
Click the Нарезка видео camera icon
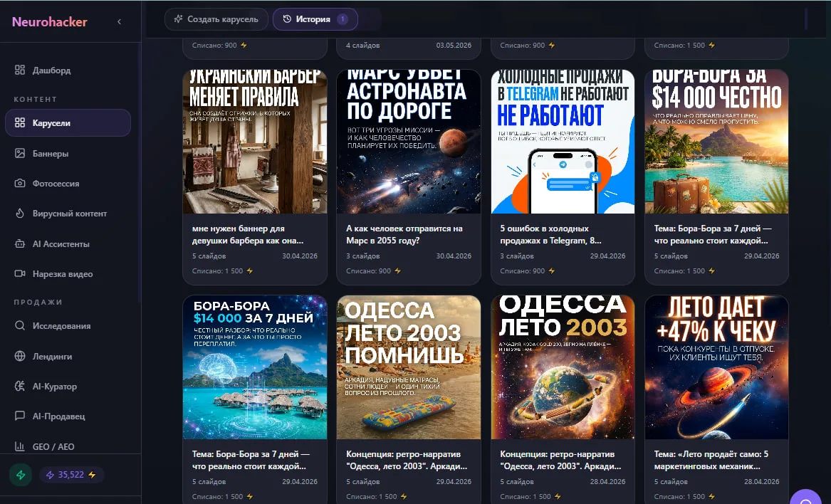[20, 273]
